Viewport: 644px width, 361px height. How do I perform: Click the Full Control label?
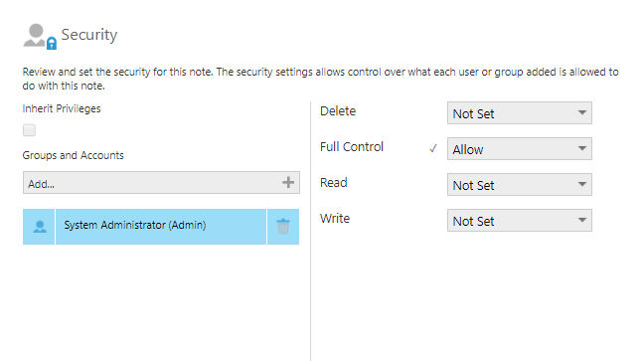(x=352, y=147)
